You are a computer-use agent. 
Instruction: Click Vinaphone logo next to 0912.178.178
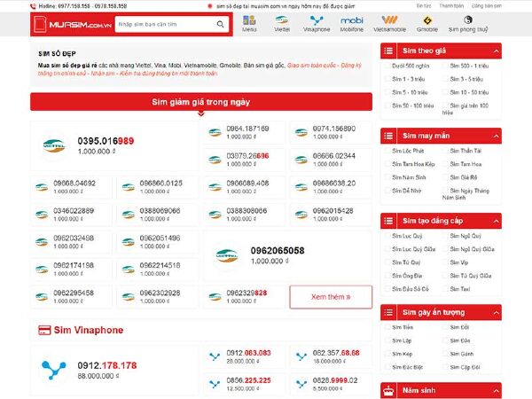pyautogui.click(x=53, y=370)
